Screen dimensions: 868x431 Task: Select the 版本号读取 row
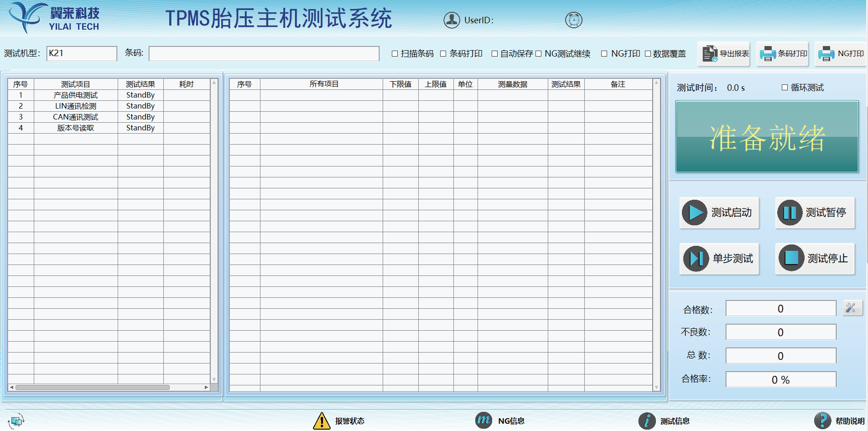(109, 128)
